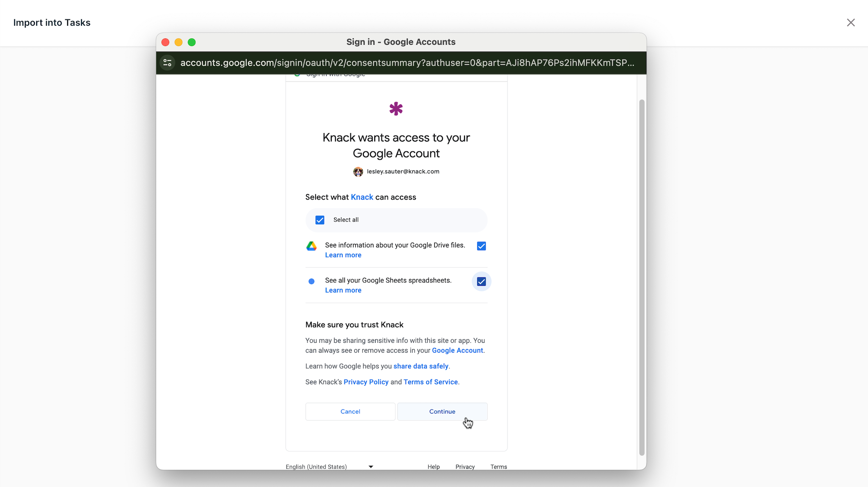Image resolution: width=868 pixels, height=487 pixels.
Task: Open Knack's Privacy Policy link
Action: click(x=366, y=382)
